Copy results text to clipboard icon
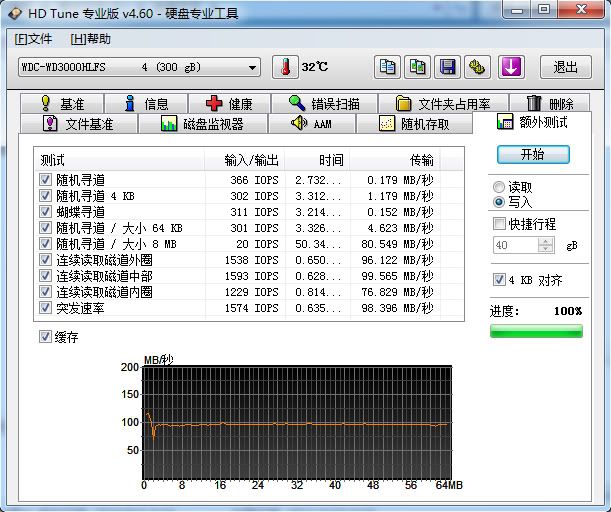Viewport: 611px width, 512px height. tap(387, 67)
